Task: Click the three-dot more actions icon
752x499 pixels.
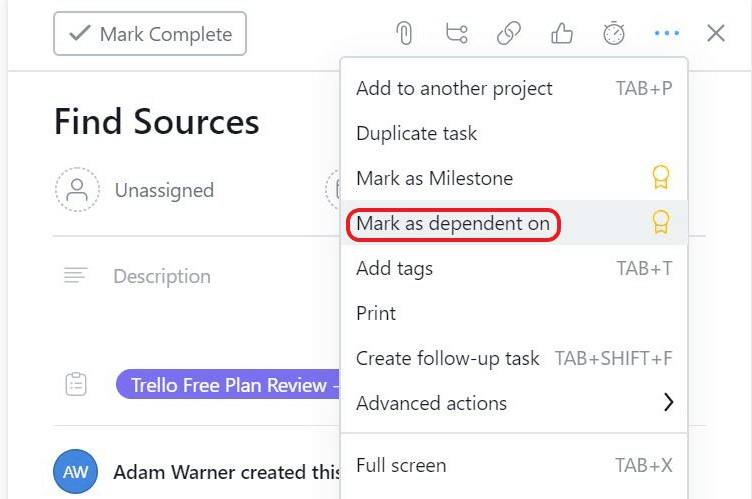Action: pos(666,34)
